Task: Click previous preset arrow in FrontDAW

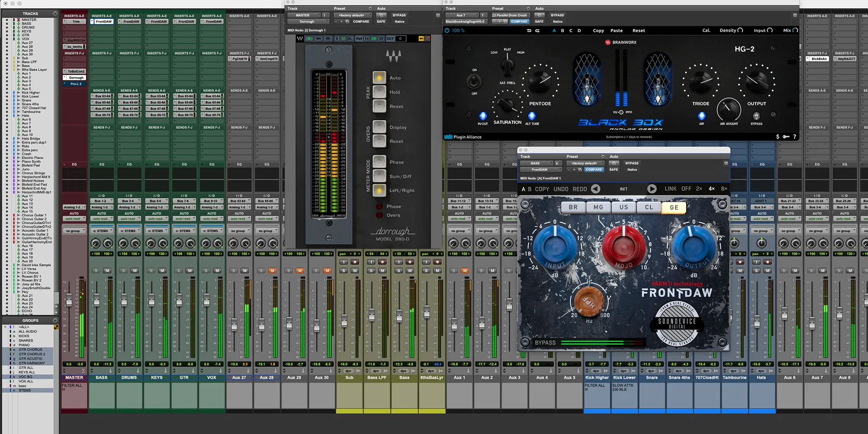Action: pyautogui.click(x=596, y=189)
